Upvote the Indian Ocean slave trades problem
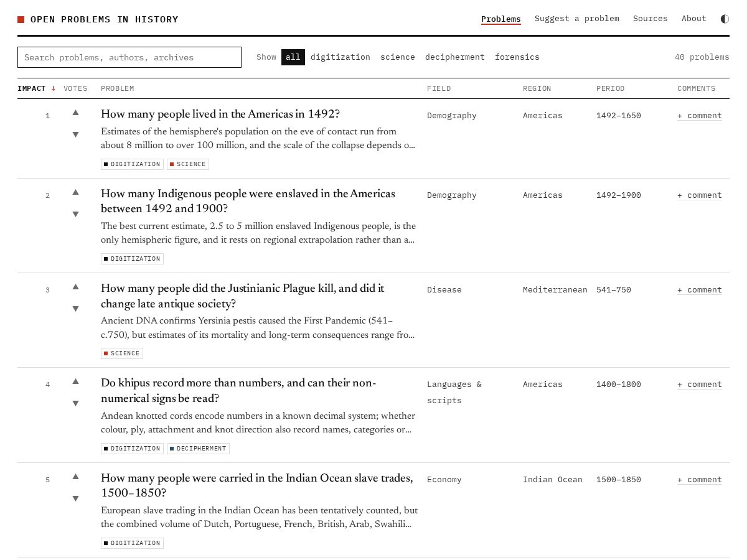Viewport: 747px width, 560px height. 75,477
